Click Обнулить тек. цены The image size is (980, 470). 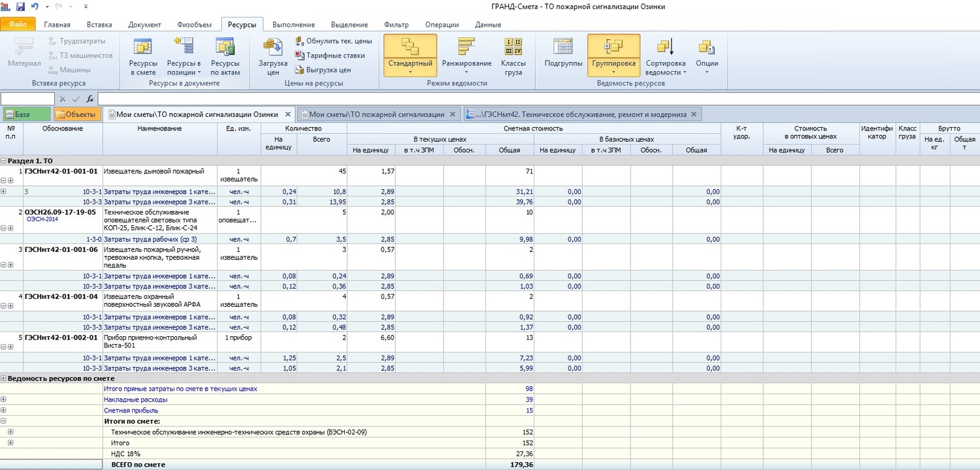[x=333, y=41]
